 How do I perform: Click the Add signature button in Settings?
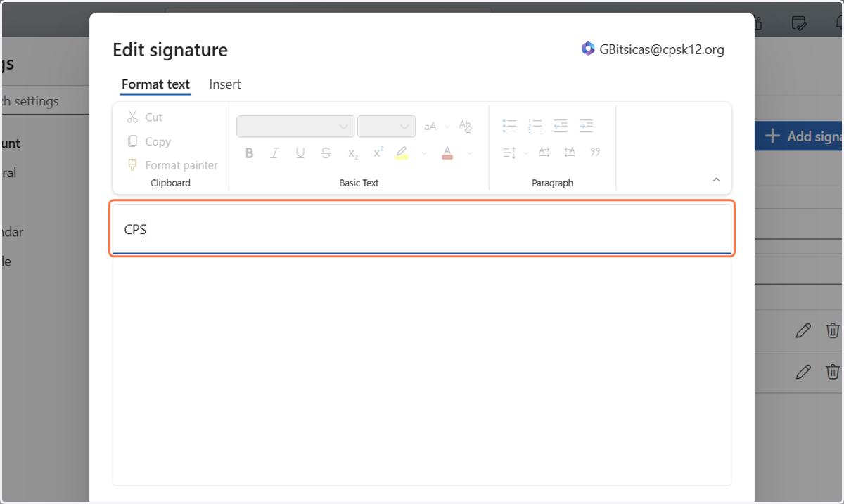[799, 136]
